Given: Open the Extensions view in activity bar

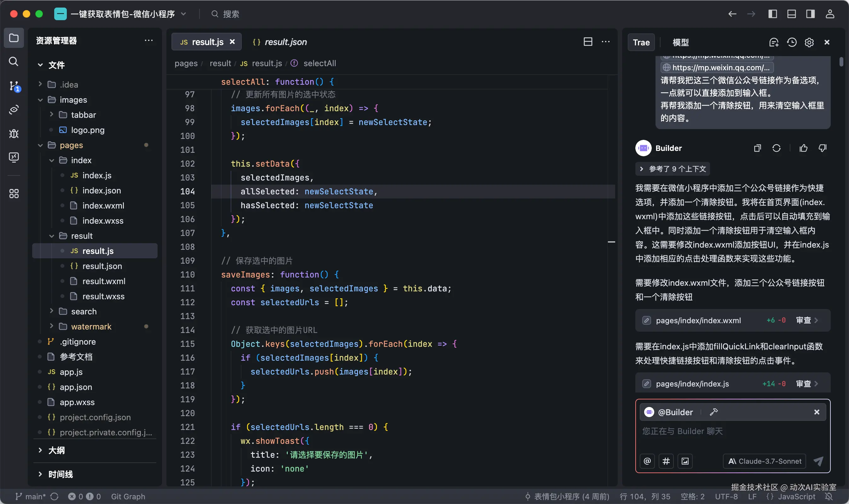Looking at the screenshot, I should (14, 194).
